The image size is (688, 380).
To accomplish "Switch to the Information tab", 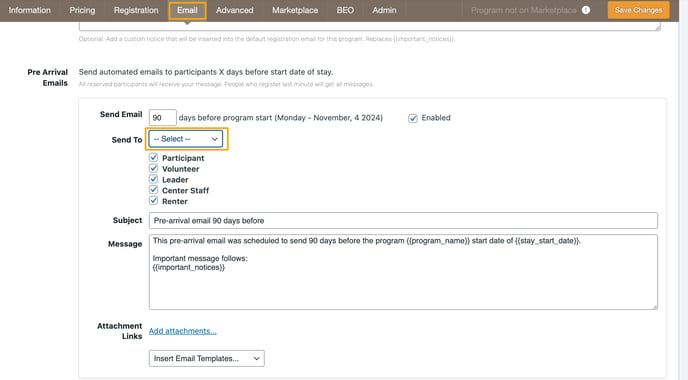I will click(29, 10).
